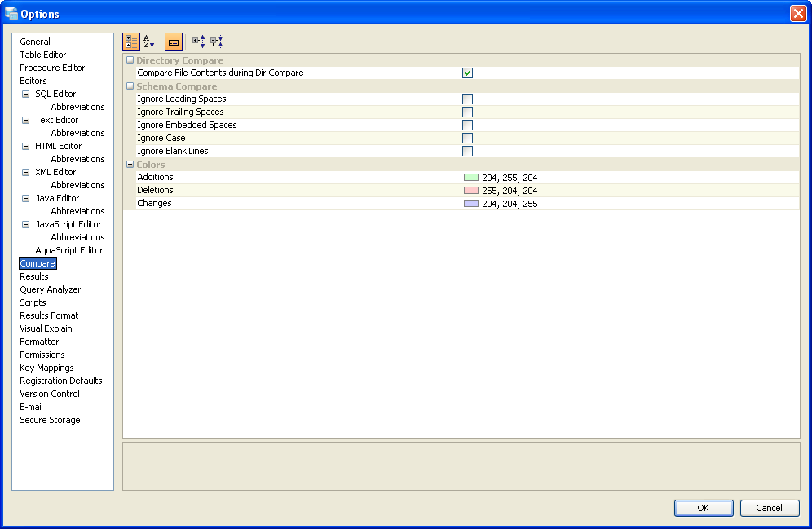This screenshot has width=812, height=529.
Task: Click the OK button
Action: click(704, 508)
